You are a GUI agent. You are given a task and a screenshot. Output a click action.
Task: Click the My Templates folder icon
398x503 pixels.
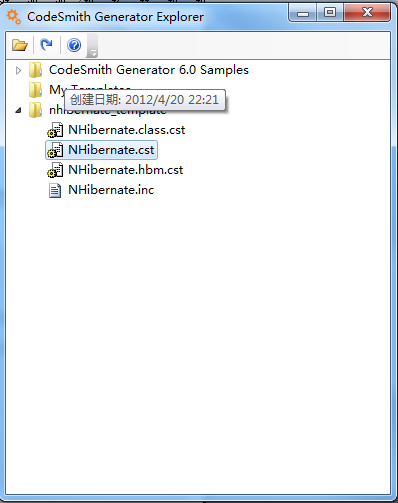click(35, 90)
